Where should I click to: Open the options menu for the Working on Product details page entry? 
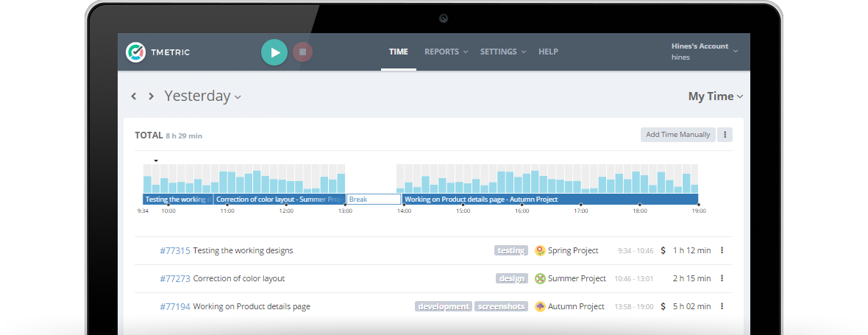(722, 306)
